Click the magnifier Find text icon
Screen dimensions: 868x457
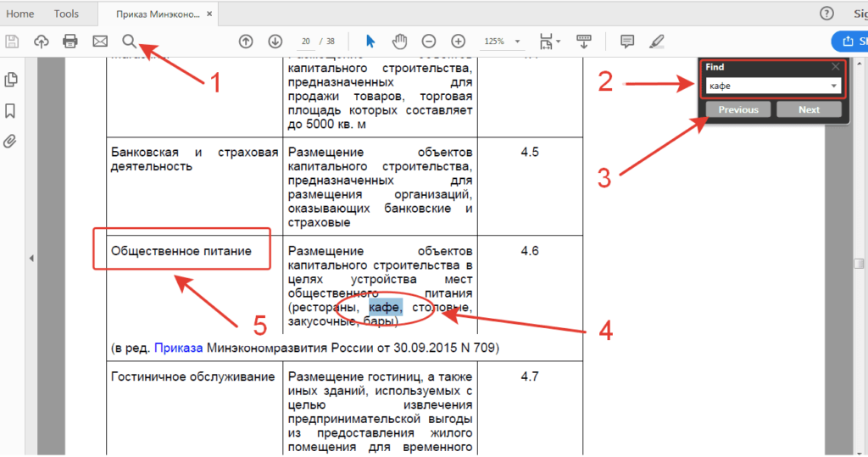pos(129,41)
